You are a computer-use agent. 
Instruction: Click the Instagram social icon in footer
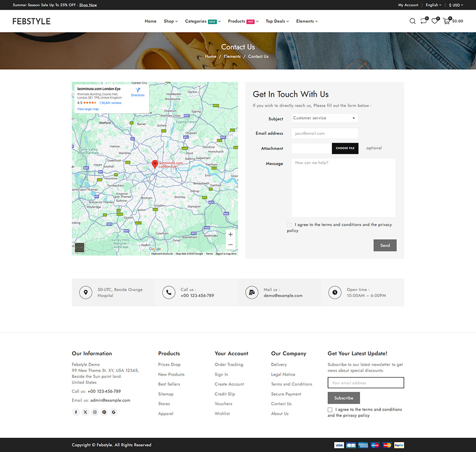(95, 412)
